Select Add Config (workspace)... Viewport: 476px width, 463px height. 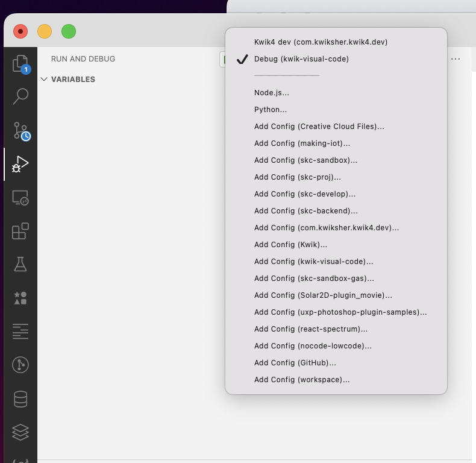336,379
